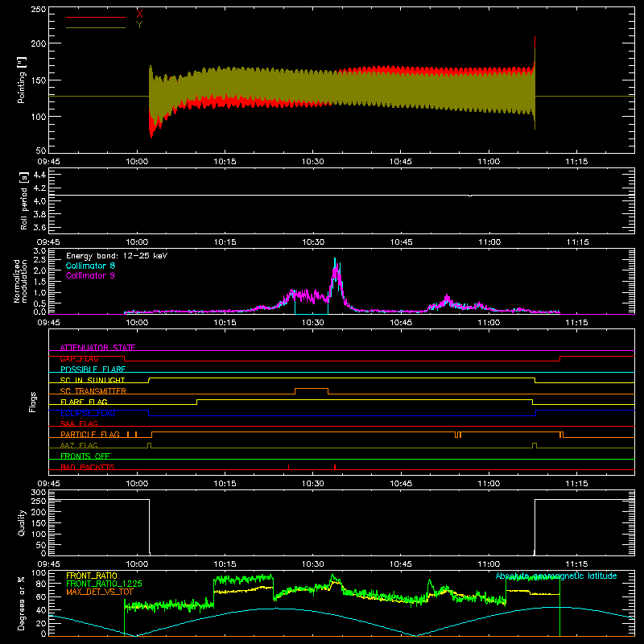
Task: Click the POSSIBLE_FLARE flag label
Action: click(x=93, y=369)
